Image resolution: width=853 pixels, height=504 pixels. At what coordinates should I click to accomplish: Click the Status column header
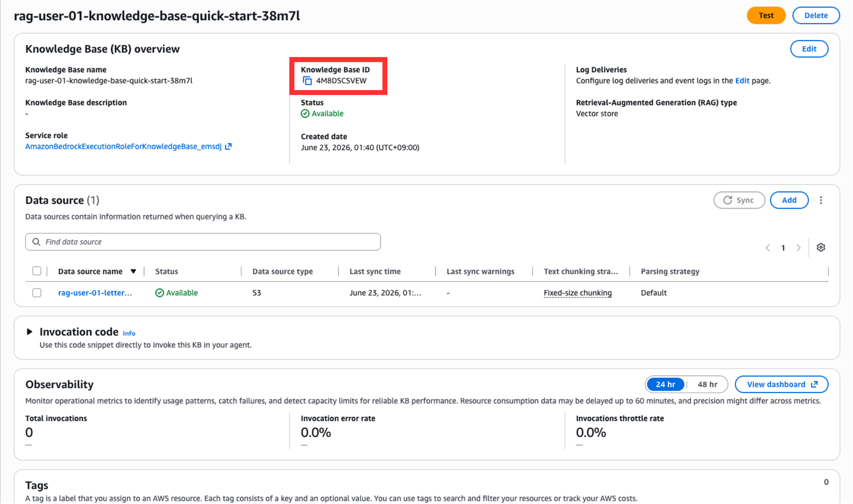[x=167, y=272]
